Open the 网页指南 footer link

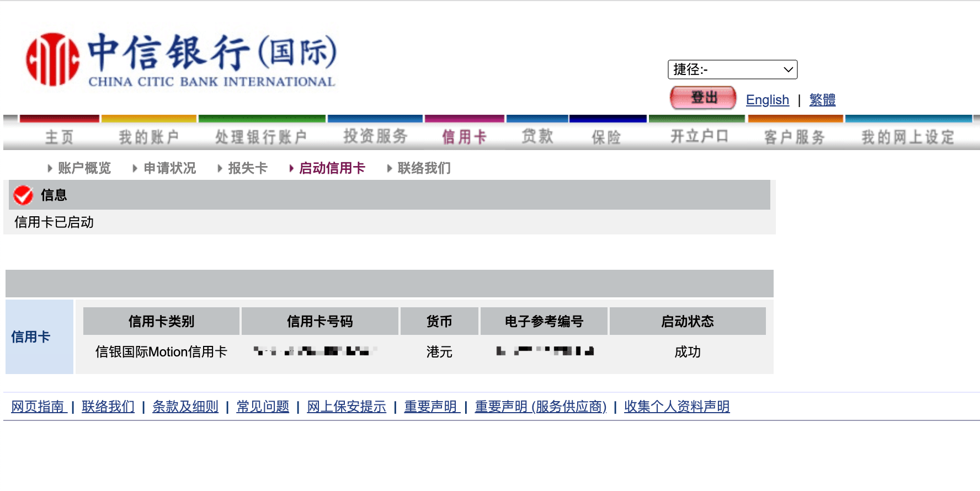coord(38,407)
